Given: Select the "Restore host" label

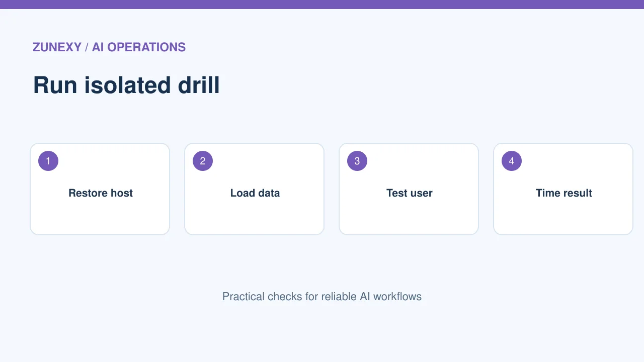Looking at the screenshot, I should click(101, 193).
